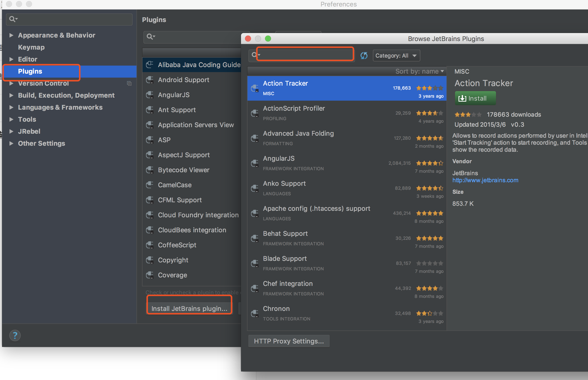Select the Chronon plugin row
This screenshot has width=588, height=380.
pyautogui.click(x=347, y=314)
